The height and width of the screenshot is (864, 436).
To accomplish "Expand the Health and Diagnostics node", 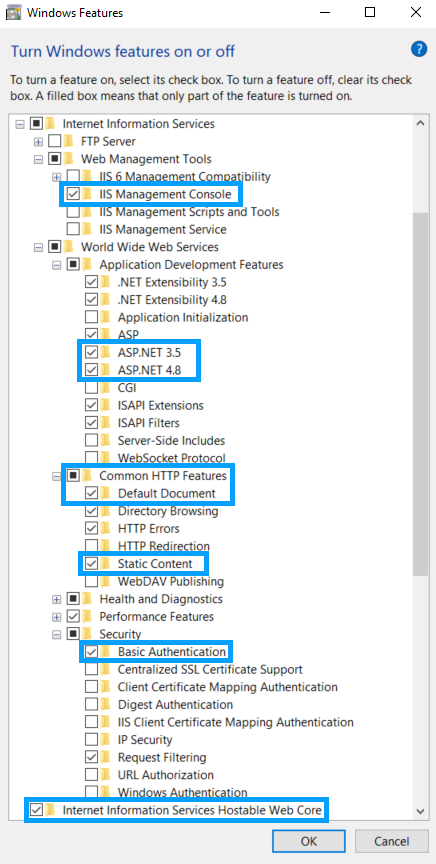I will tap(56, 600).
